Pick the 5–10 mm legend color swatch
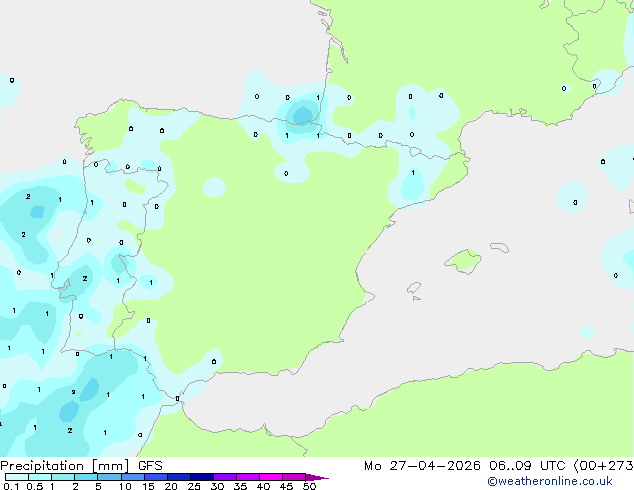The height and width of the screenshot is (490, 634). [x=109, y=477]
